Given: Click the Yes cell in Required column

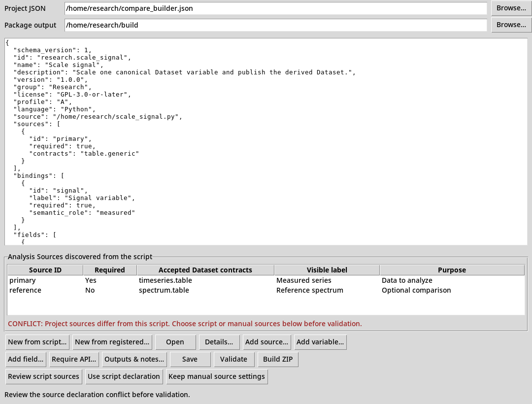Looking at the screenshot, I should [91, 280].
